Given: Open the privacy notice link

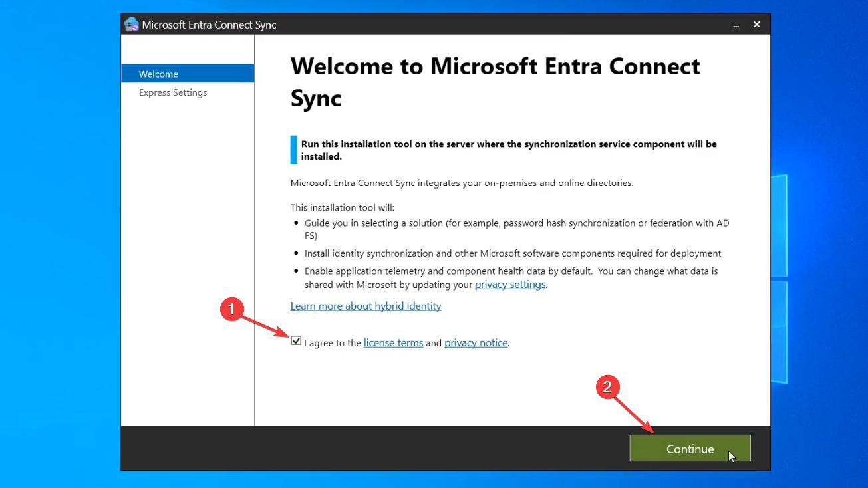Looking at the screenshot, I should point(476,343).
